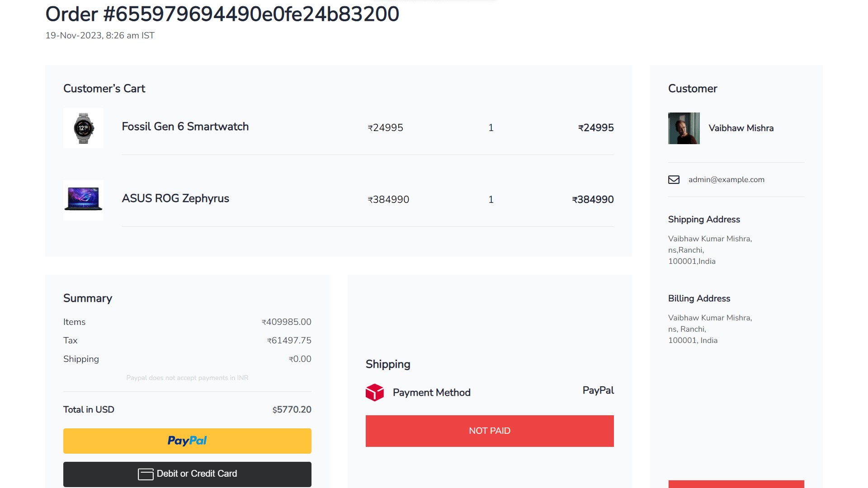Click the red NOT PAID status banner
Screen dimensions: 868x488
pyautogui.click(x=490, y=431)
